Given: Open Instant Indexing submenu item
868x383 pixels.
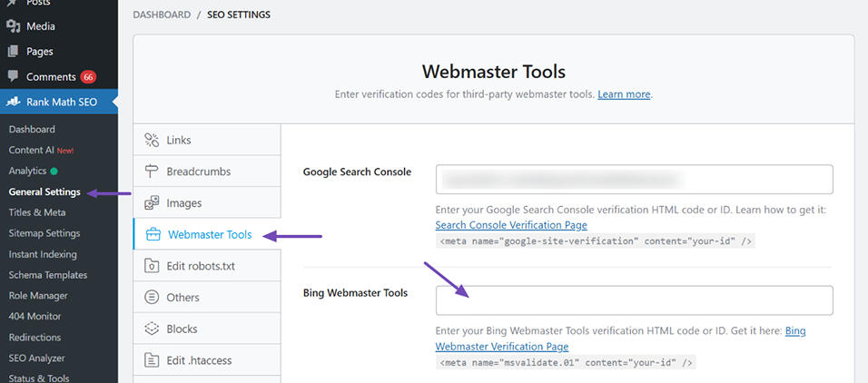Looking at the screenshot, I should click(43, 254).
